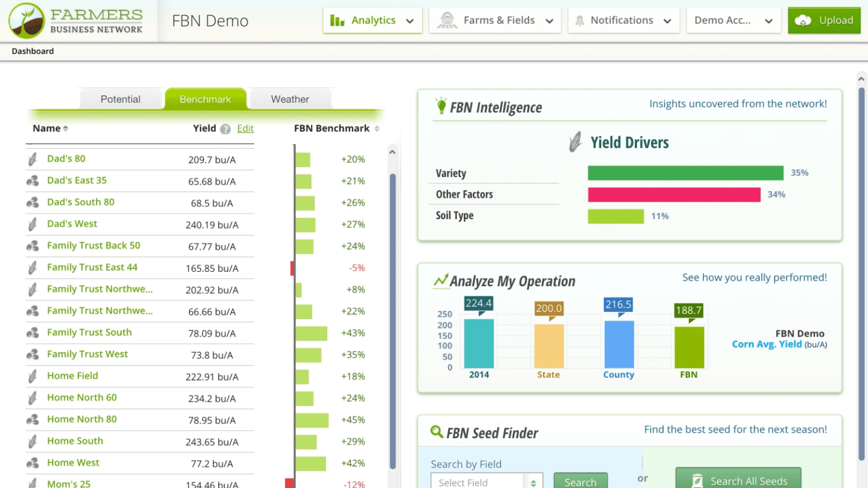868x488 pixels.
Task: Click the soybean icon beside Home North 80
Action: click(33, 419)
